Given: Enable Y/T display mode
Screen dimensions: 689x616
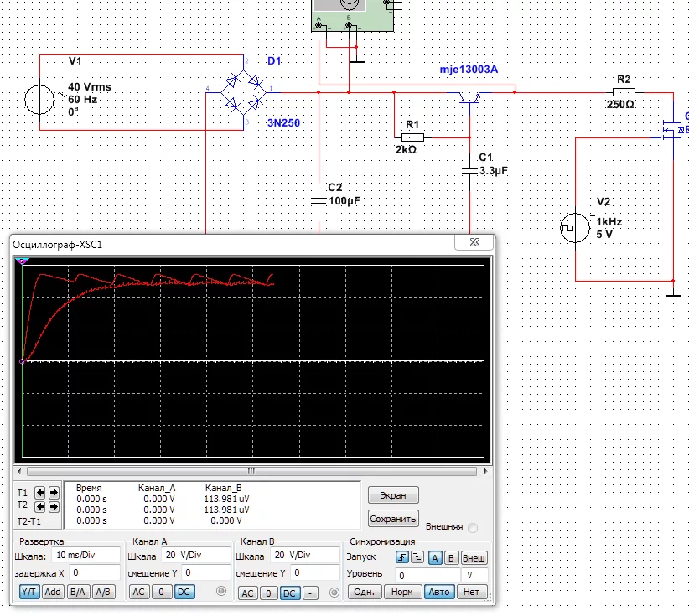Looking at the screenshot, I should pyautogui.click(x=29, y=593).
